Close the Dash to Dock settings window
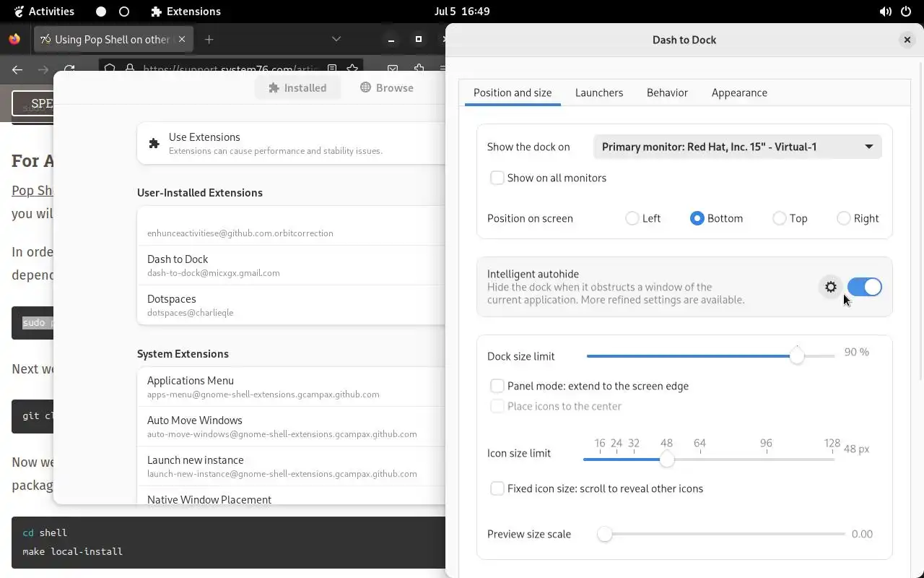The image size is (924, 578). 907,40
